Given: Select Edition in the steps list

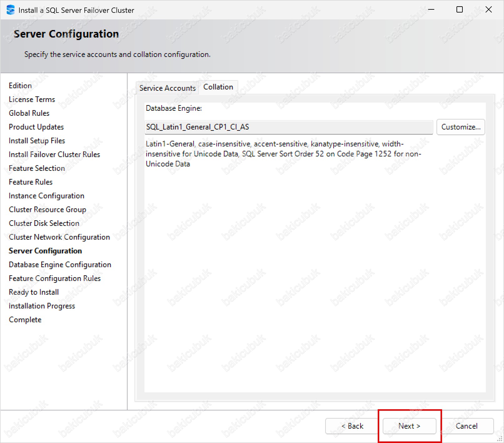Looking at the screenshot, I should click(x=20, y=86).
